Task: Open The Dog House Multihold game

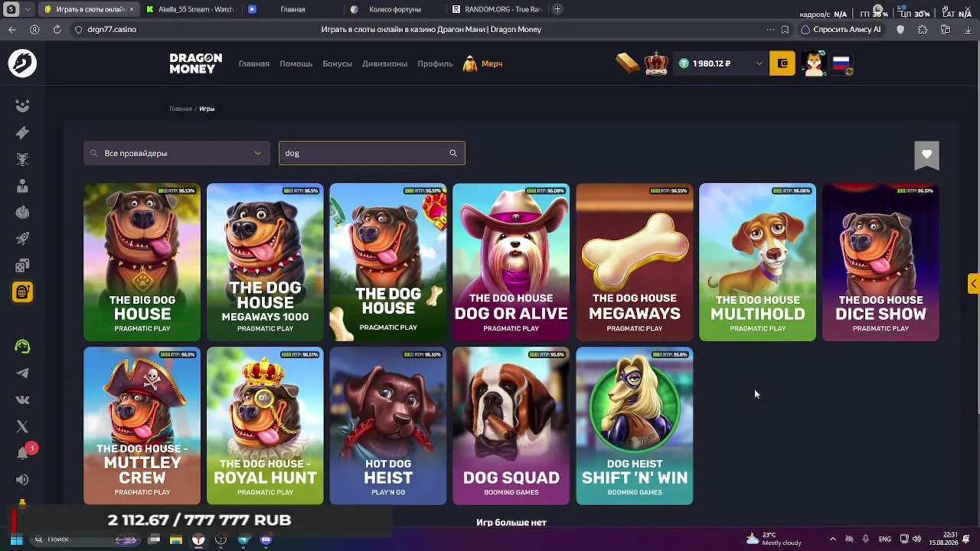Action: pyautogui.click(x=757, y=262)
